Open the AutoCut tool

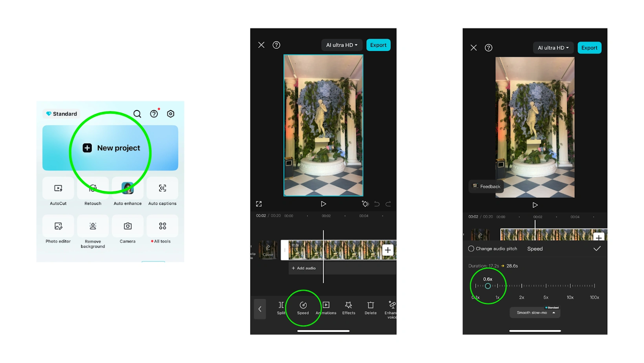click(x=58, y=192)
